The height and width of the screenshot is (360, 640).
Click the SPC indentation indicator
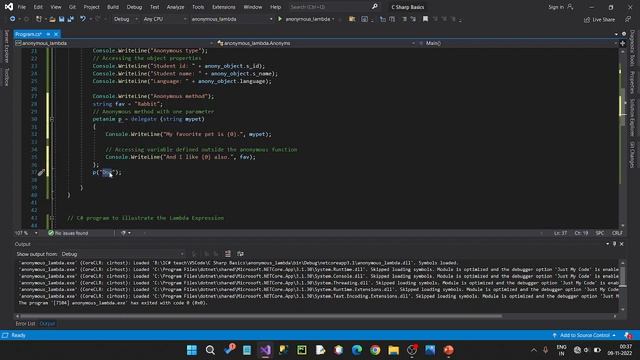point(600,233)
